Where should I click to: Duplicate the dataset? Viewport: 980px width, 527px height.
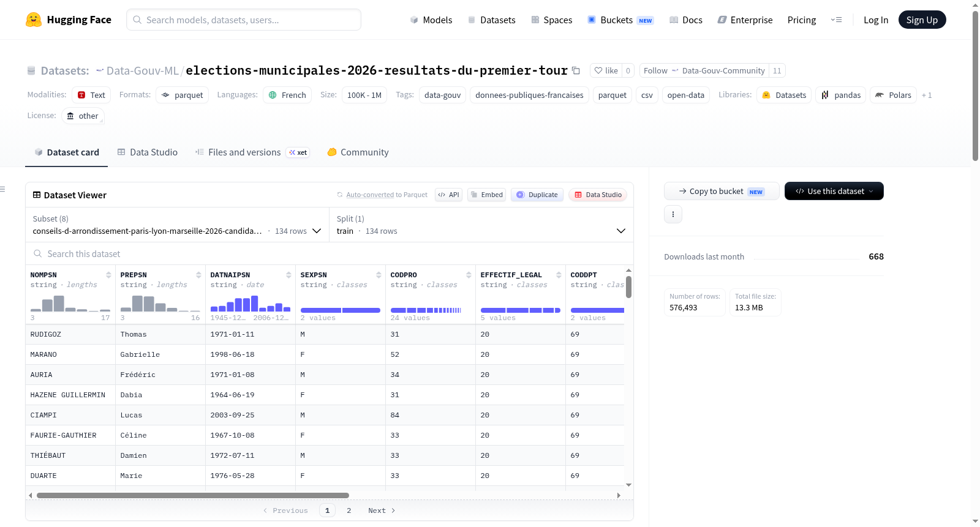click(537, 195)
